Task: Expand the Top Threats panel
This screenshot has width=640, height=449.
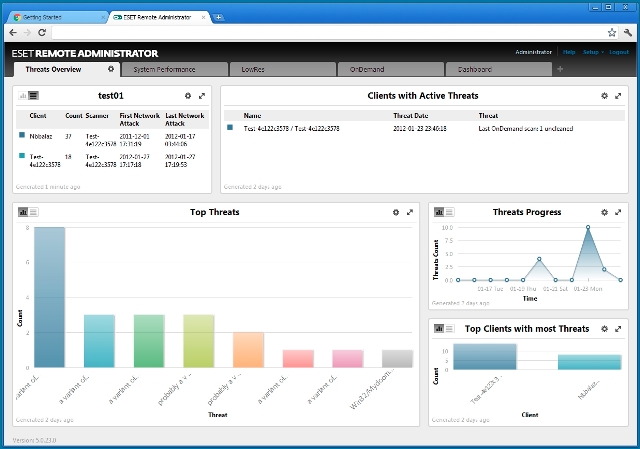Action: click(x=410, y=212)
